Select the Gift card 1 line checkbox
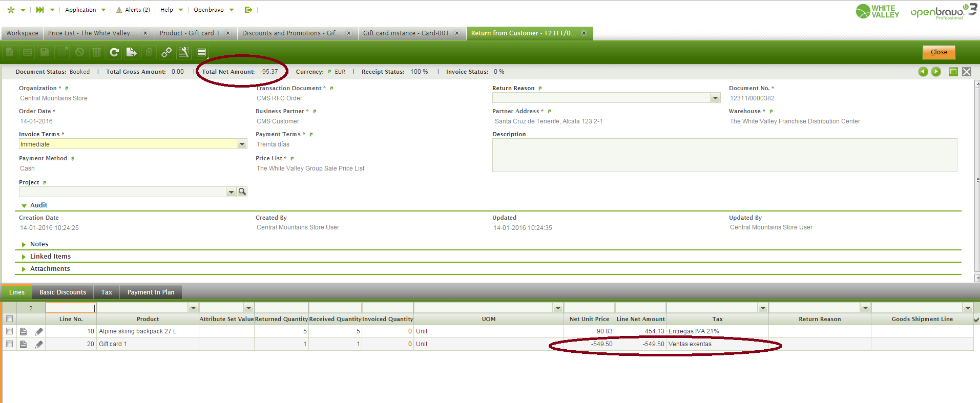This screenshot has height=403, width=980. tap(9, 344)
